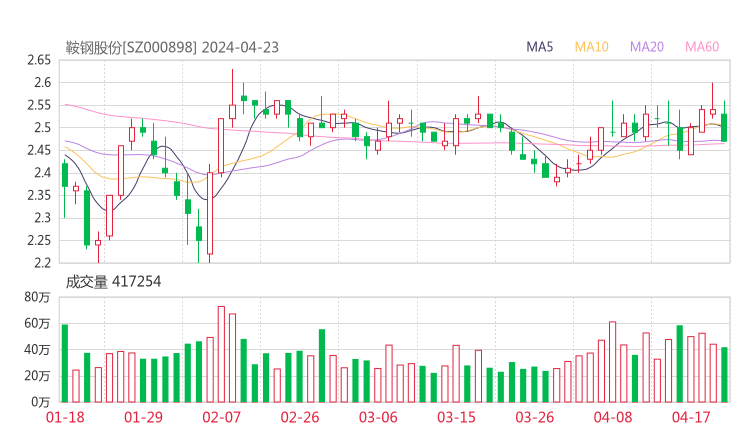
Task: Click the long red candlestick left of 02-07
Action: (x=210, y=213)
